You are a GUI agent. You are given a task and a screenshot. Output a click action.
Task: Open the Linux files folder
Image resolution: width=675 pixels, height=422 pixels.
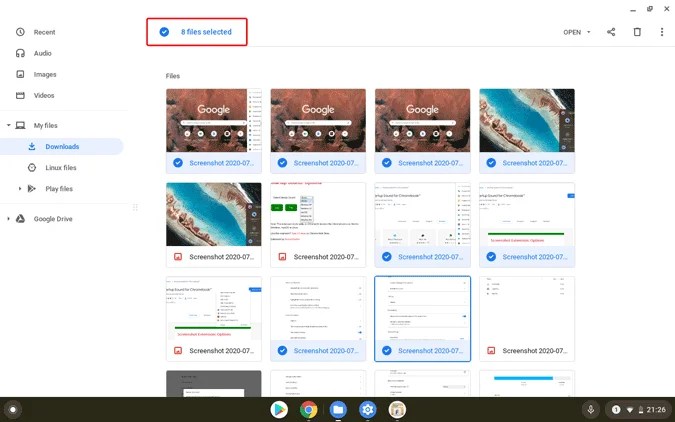[61, 168]
